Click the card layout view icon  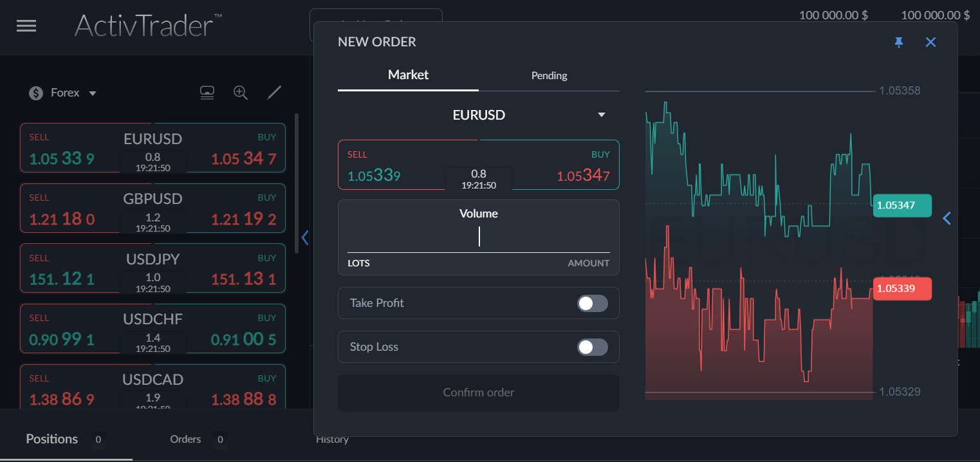coord(207,93)
